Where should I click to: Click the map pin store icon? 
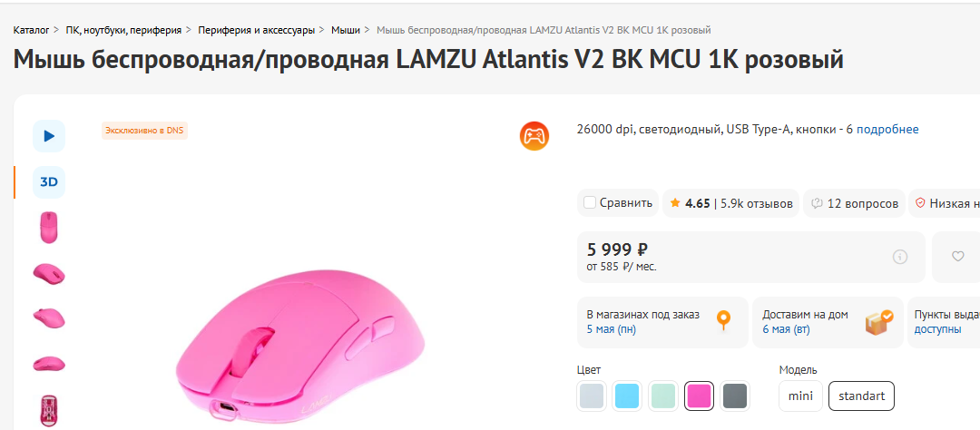coord(723,321)
